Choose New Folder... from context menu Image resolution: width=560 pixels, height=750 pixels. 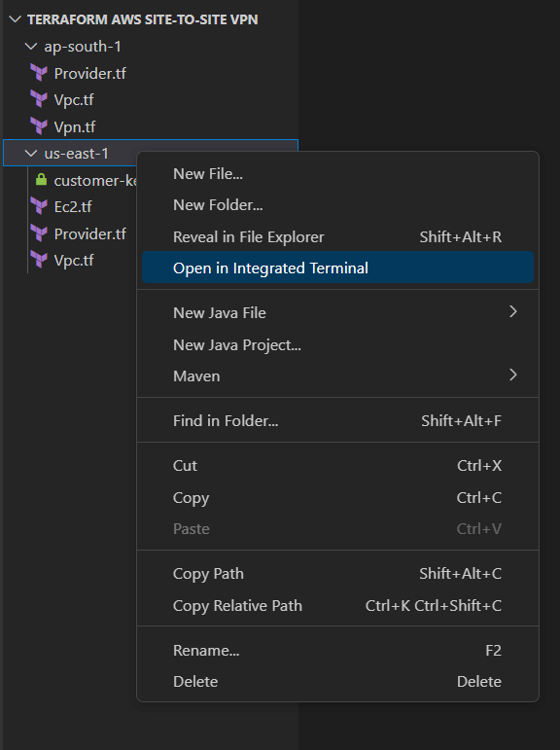[x=337, y=204]
